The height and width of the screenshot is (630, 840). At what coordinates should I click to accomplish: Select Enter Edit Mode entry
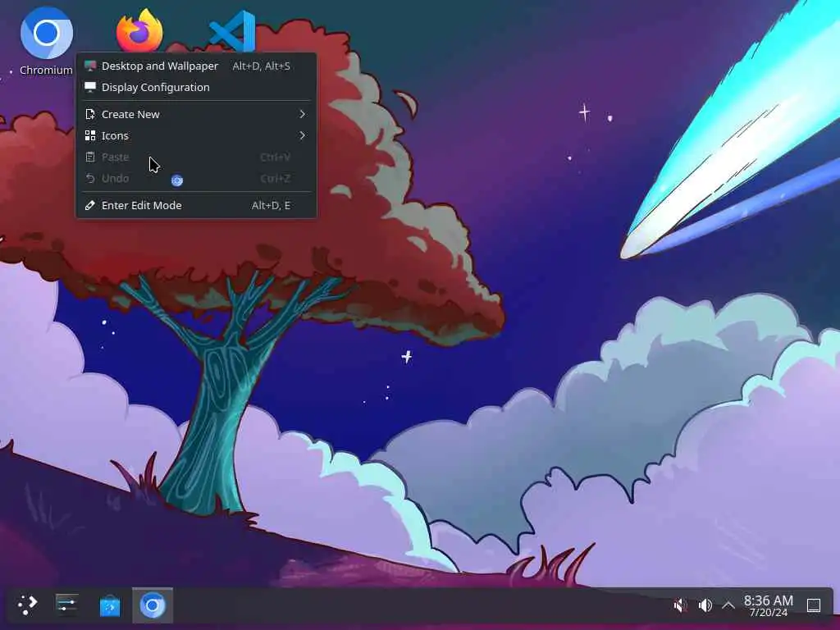pos(196,205)
